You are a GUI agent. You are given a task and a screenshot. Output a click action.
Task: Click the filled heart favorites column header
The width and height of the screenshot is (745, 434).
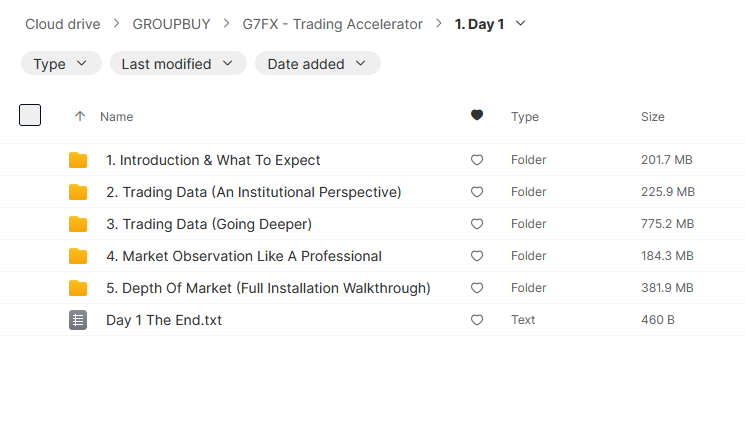pos(477,116)
